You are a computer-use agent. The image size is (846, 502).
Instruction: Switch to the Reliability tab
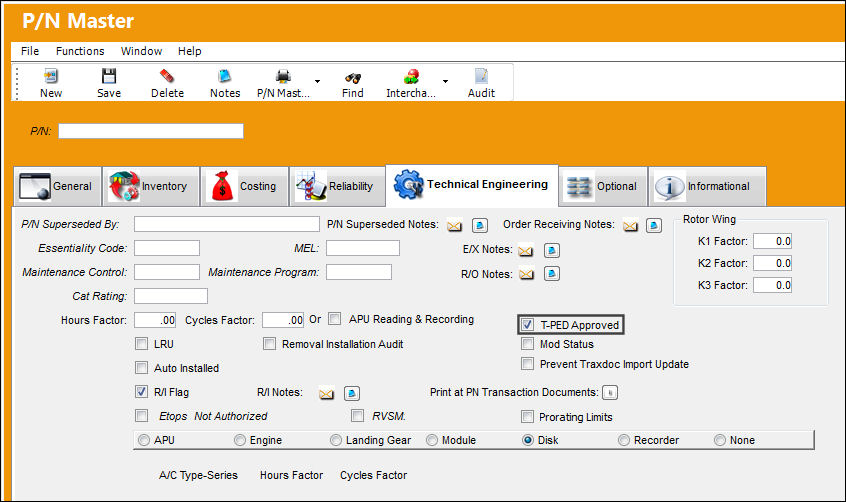click(337, 187)
